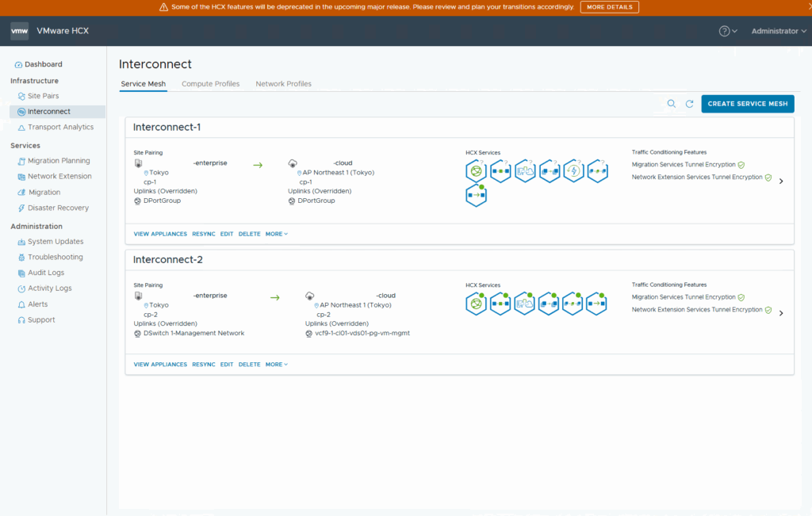Click the Dashboard icon in sidebar
Image resolution: width=812 pixels, height=516 pixels.
(18, 64)
